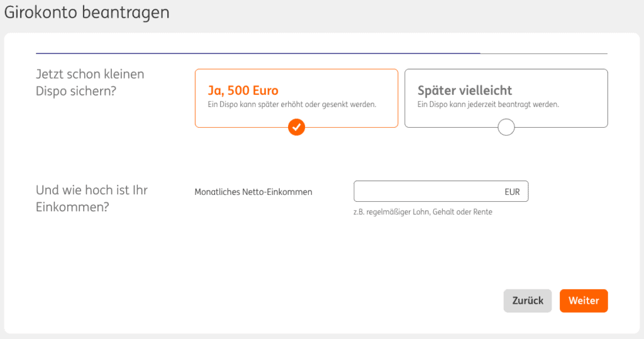Screen dimensions: 644x339
Task: Select the empty radio circle below Später vielleicht
Action: pyautogui.click(x=506, y=128)
